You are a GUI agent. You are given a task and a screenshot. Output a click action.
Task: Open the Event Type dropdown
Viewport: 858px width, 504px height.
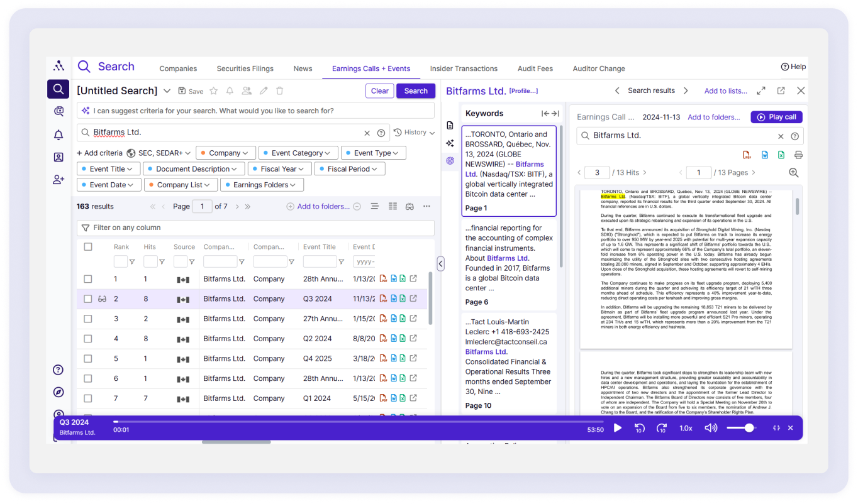pyautogui.click(x=374, y=153)
